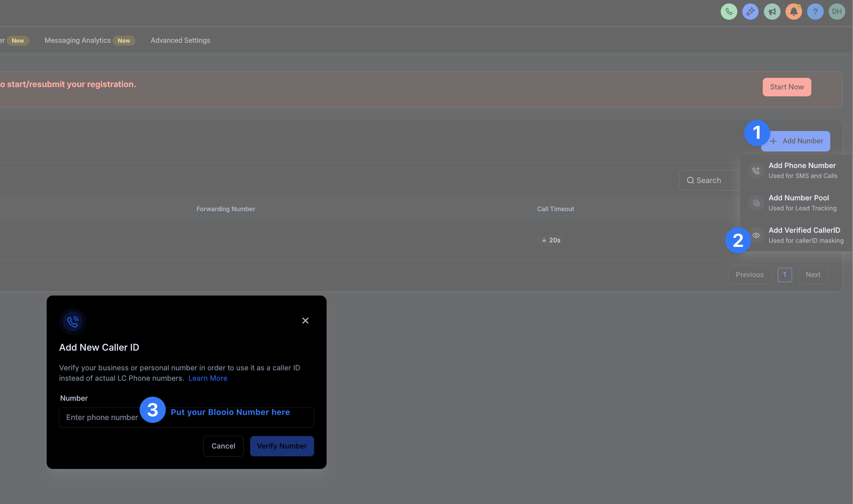Click the Add New Caller ID phone icon

(x=72, y=321)
